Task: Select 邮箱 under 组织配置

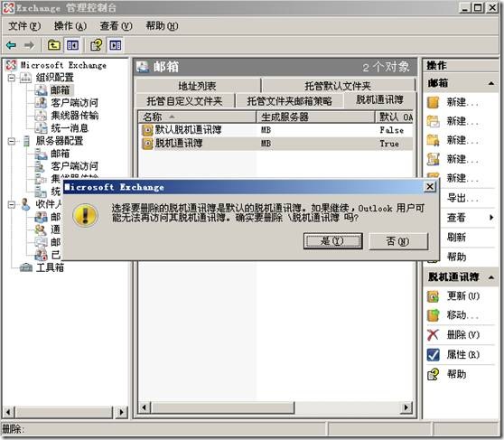Action: point(61,90)
